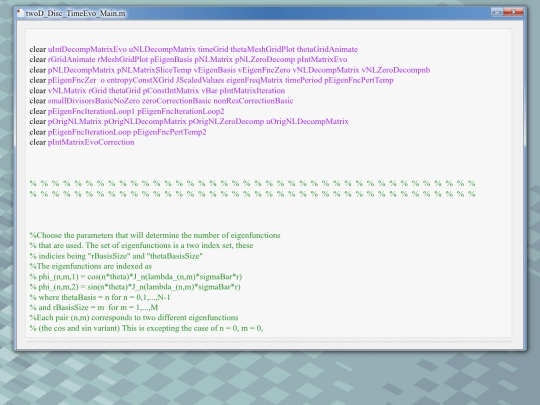Click the variable pIntMatrixIteration
The image size is (540, 405).
click(252, 91)
